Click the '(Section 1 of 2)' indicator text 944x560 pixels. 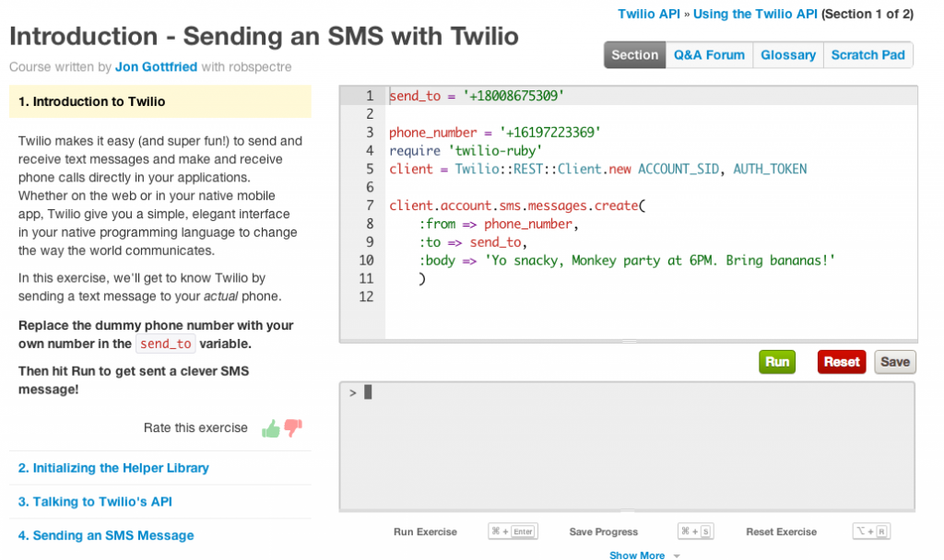867,14
